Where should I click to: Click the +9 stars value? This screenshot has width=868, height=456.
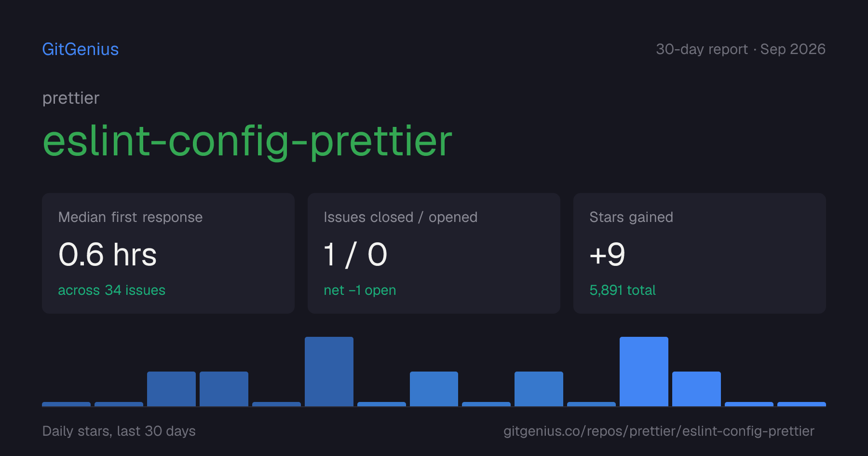coord(607,254)
